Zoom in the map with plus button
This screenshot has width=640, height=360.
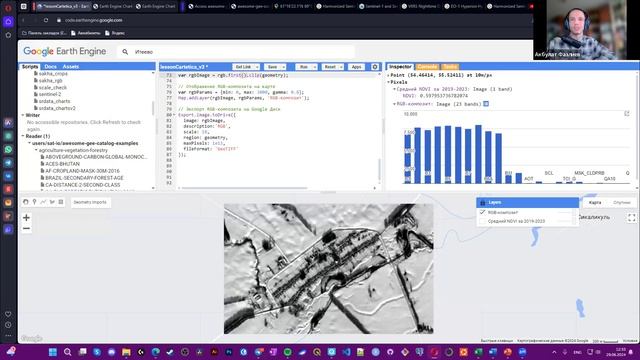pyautogui.click(x=26, y=218)
